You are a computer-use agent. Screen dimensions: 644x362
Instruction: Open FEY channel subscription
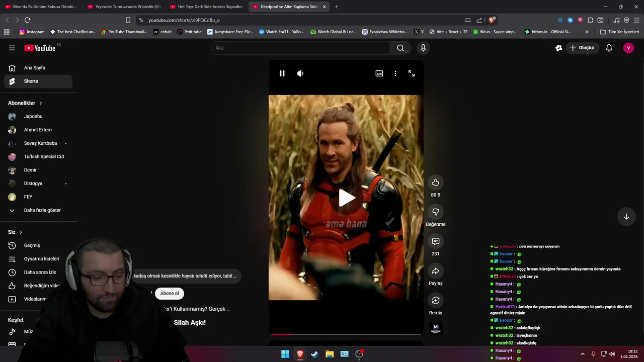(38, 197)
